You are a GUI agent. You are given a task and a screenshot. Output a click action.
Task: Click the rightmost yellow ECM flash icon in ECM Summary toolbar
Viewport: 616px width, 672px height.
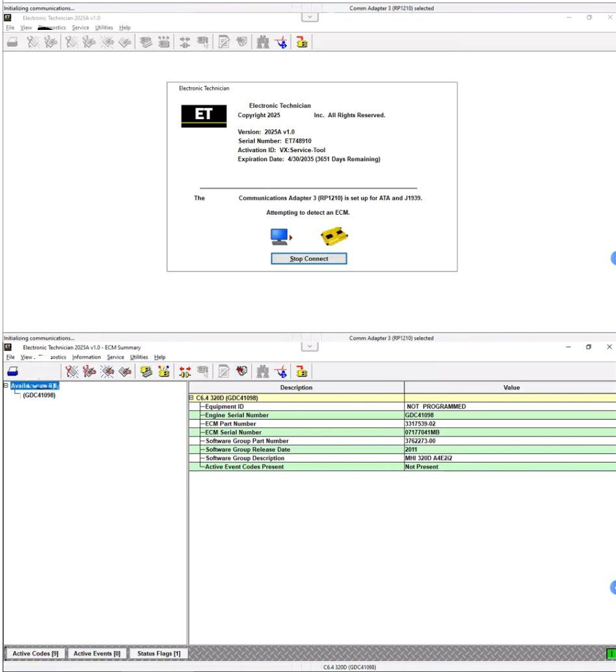pos(302,371)
